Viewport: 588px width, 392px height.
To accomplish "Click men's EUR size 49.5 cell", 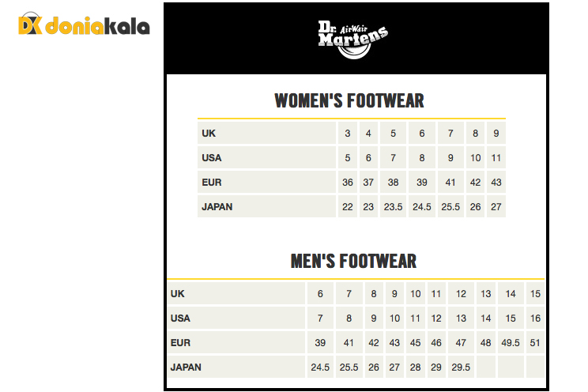I will point(511,343).
